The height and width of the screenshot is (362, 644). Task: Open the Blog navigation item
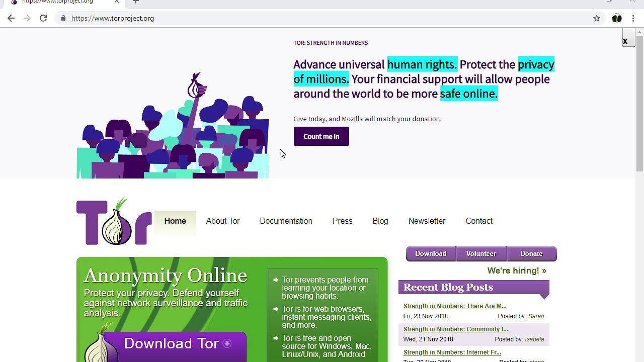pyautogui.click(x=380, y=221)
